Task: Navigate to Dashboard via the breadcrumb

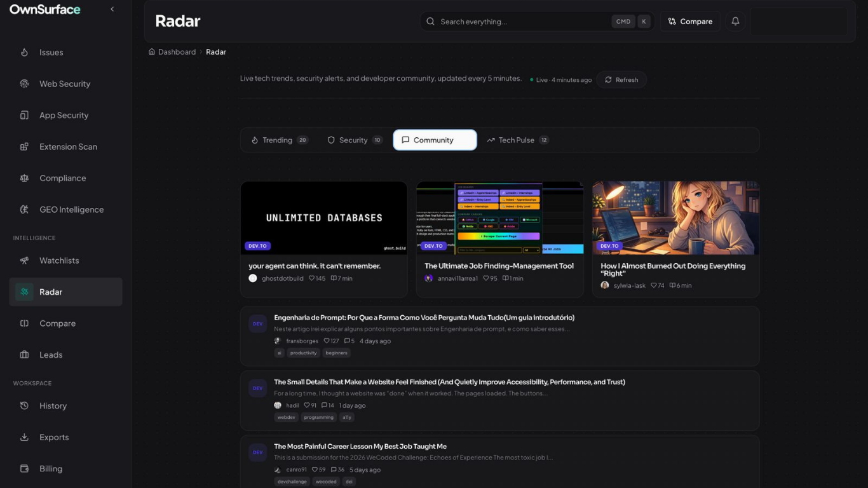Action: 177,51
